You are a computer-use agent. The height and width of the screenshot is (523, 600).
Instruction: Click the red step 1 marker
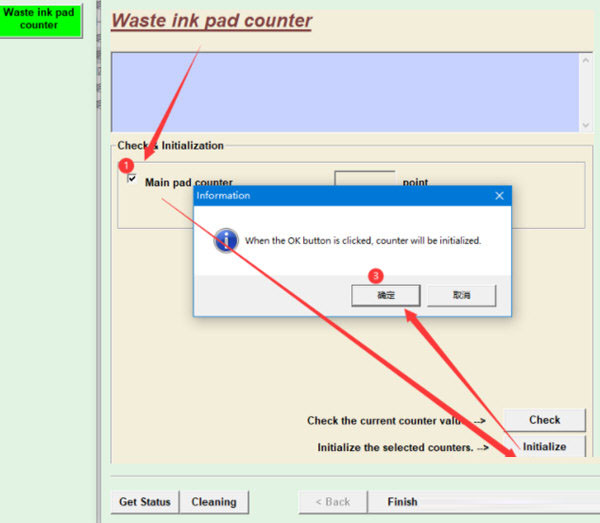click(x=126, y=164)
